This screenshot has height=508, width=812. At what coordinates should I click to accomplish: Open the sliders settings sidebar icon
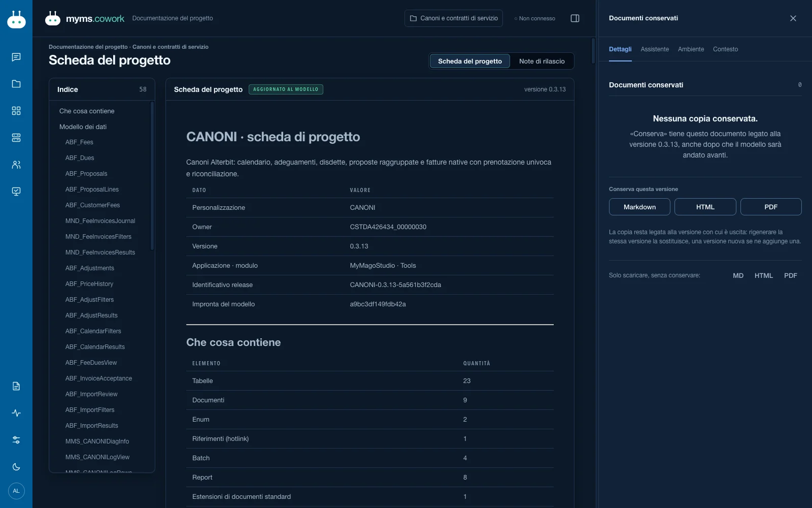16,440
